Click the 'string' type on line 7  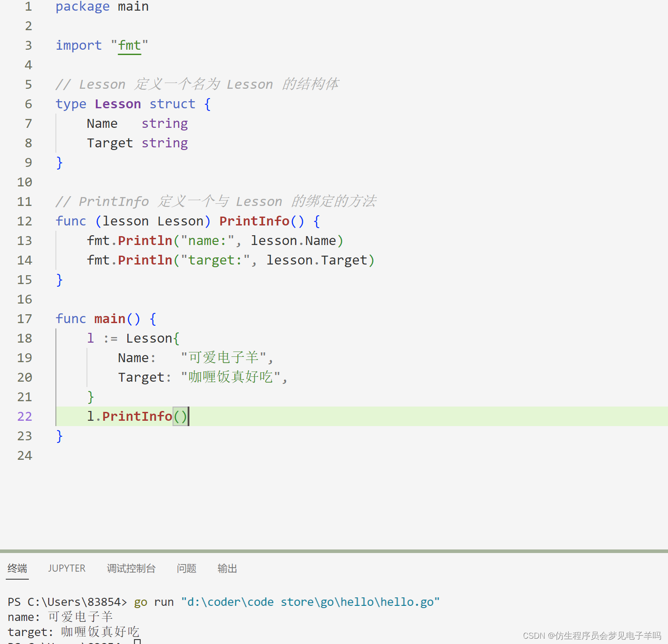pos(165,123)
